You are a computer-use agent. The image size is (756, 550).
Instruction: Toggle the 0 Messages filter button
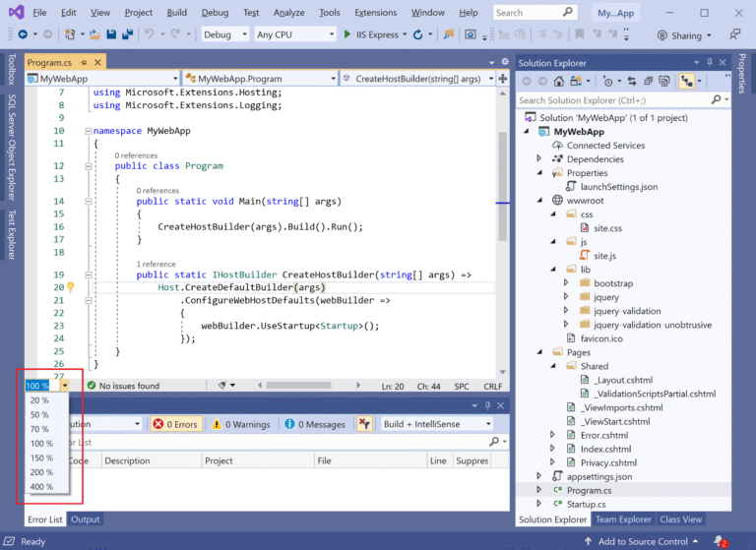click(x=315, y=424)
